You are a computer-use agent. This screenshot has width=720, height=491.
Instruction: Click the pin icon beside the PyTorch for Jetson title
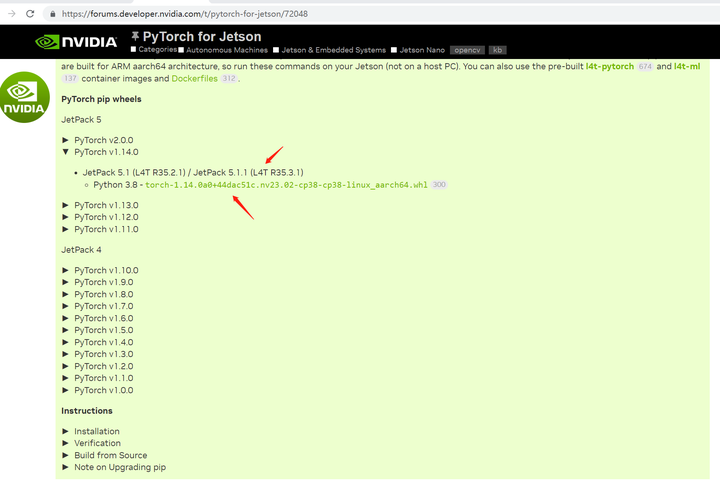tap(135, 36)
